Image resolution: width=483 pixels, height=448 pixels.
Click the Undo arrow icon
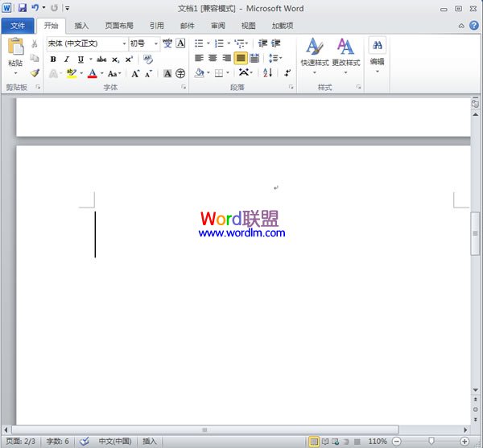click(x=35, y=8)
